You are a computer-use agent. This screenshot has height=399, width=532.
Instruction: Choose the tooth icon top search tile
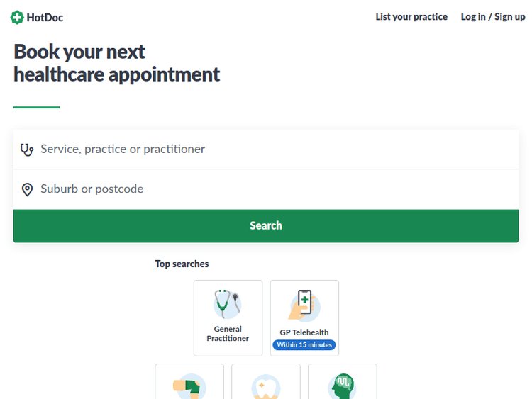[266, 383]
